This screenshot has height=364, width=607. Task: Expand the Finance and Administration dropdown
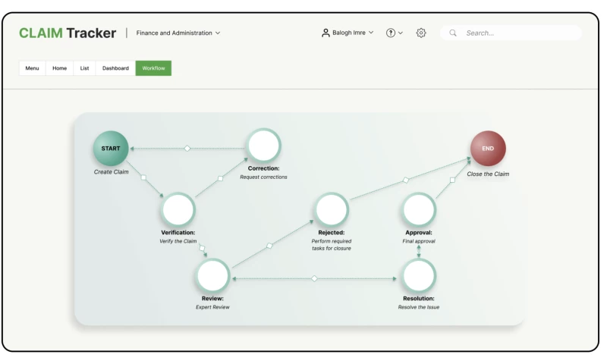tap(178, 33)
